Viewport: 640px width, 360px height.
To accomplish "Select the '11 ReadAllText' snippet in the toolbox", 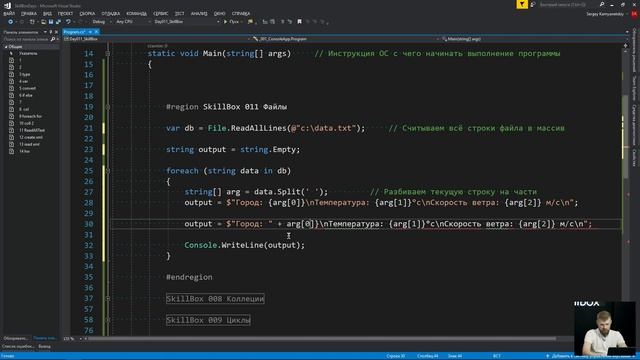I will point(32,130).
